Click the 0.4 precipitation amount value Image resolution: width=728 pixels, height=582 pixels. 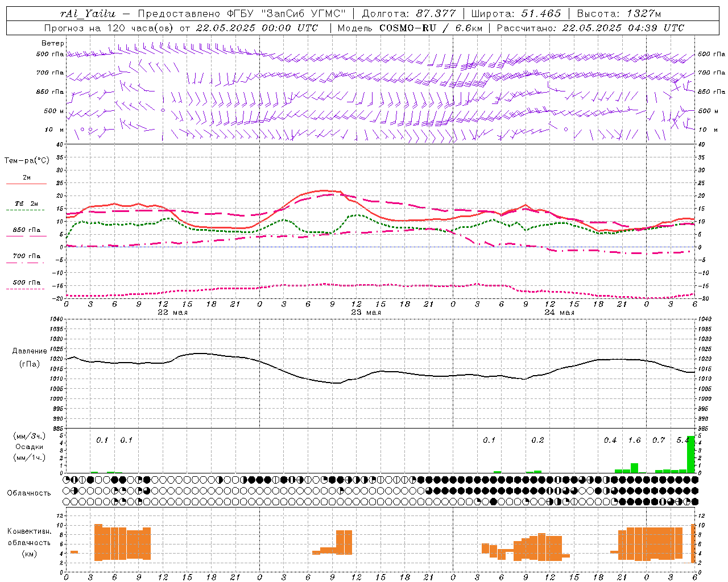click(610, 440)
